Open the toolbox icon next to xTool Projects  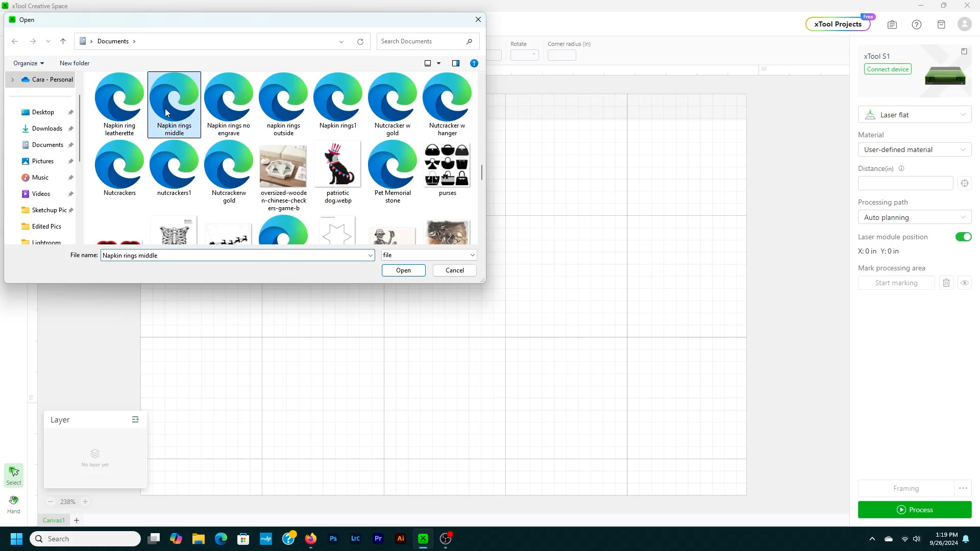pos(892,24)
